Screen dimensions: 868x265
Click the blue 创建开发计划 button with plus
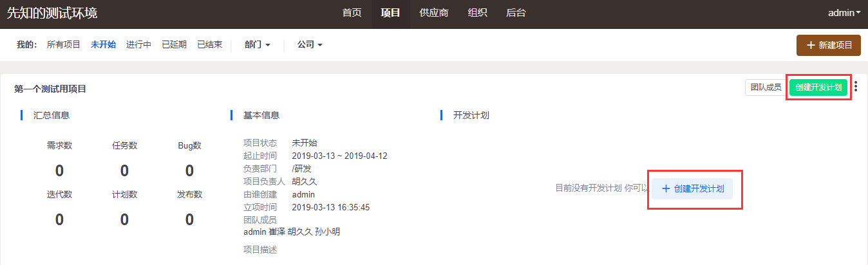[692, 189]
